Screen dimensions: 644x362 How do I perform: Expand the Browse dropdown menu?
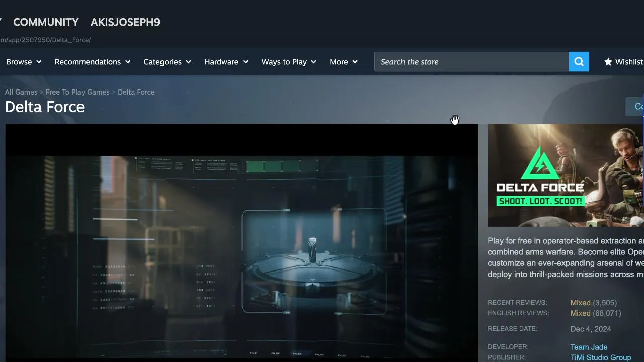(x=24, y=62)
